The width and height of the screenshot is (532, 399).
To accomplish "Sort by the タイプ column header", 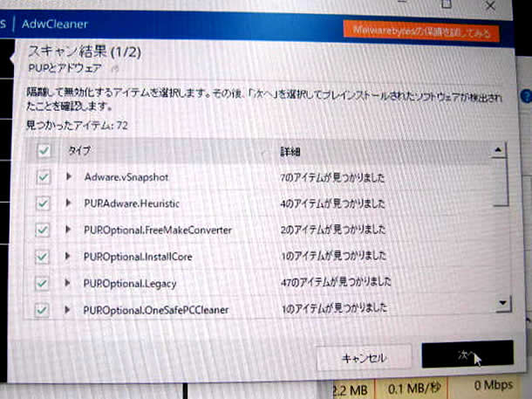I will tap(79, 150).
